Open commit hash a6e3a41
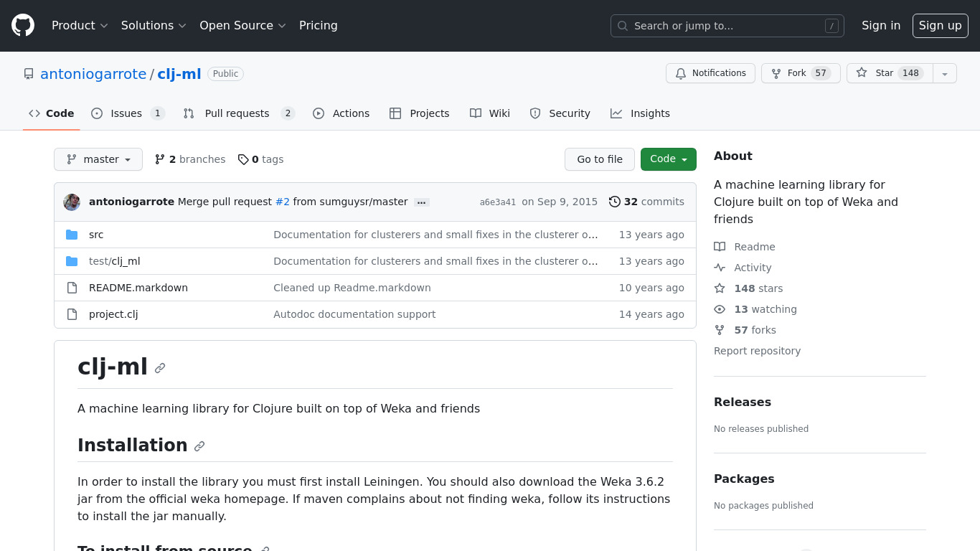Screen dimensions: 980x551 point(498,202)
